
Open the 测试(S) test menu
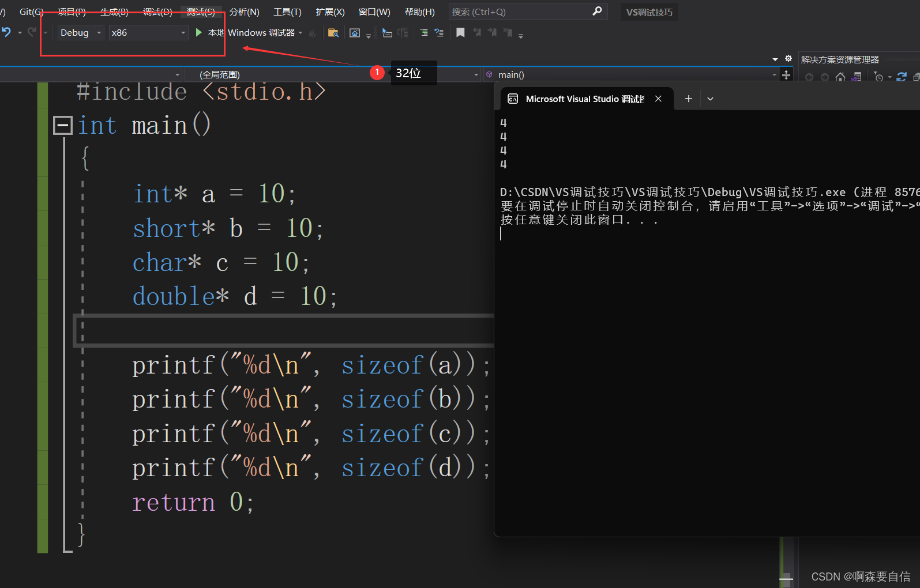tap(201, 12)
